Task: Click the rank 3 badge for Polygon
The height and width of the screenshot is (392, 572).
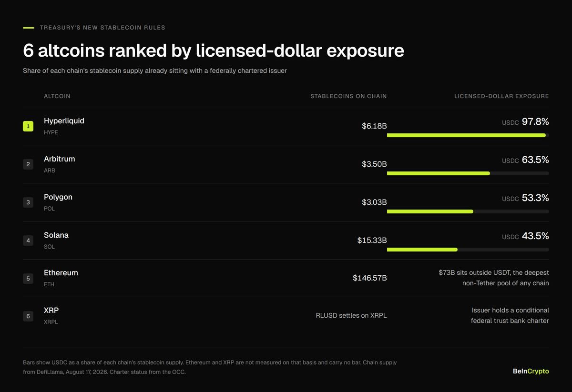Action: [28, 202]
